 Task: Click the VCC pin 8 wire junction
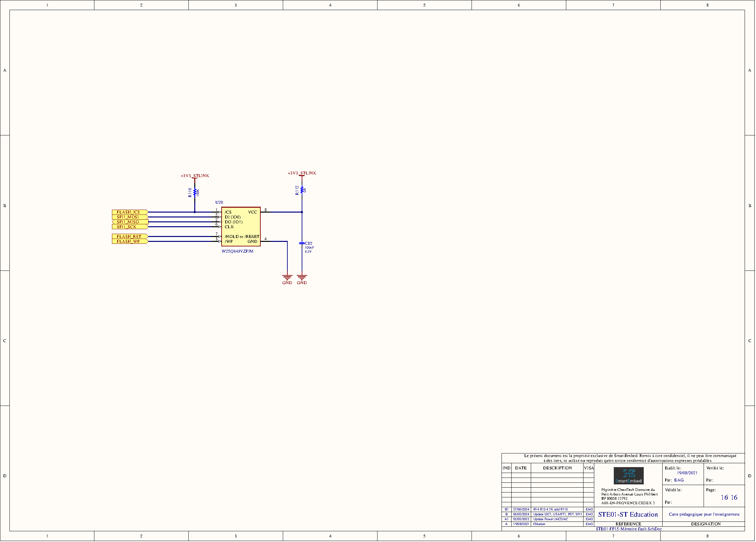tap(302, 212)
